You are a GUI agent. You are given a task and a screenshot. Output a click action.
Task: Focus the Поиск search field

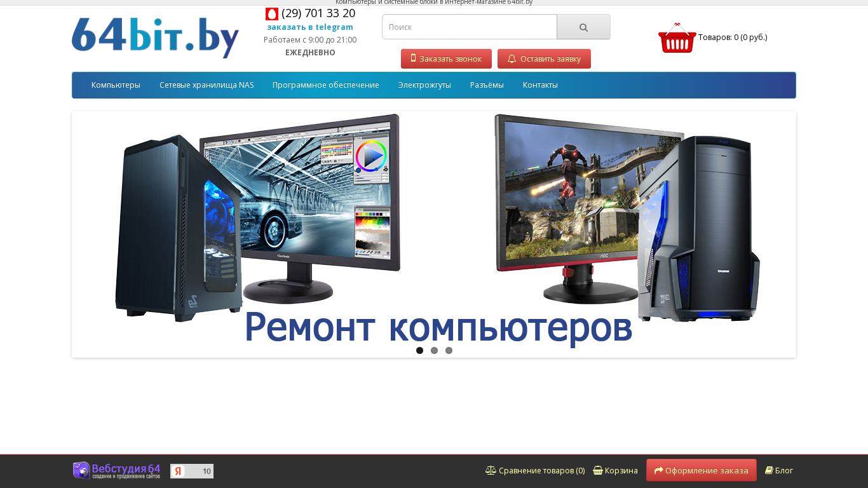(x=470, y=27)
